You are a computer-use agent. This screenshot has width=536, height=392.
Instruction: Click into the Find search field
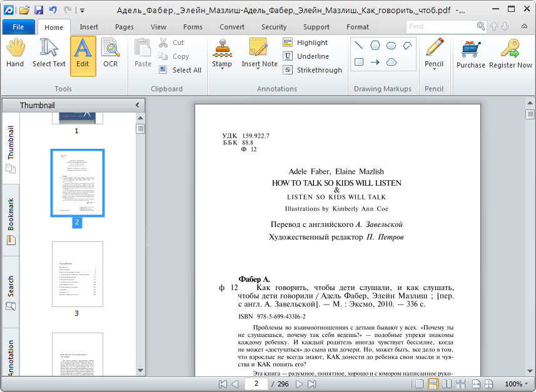[x=442, y=26]
